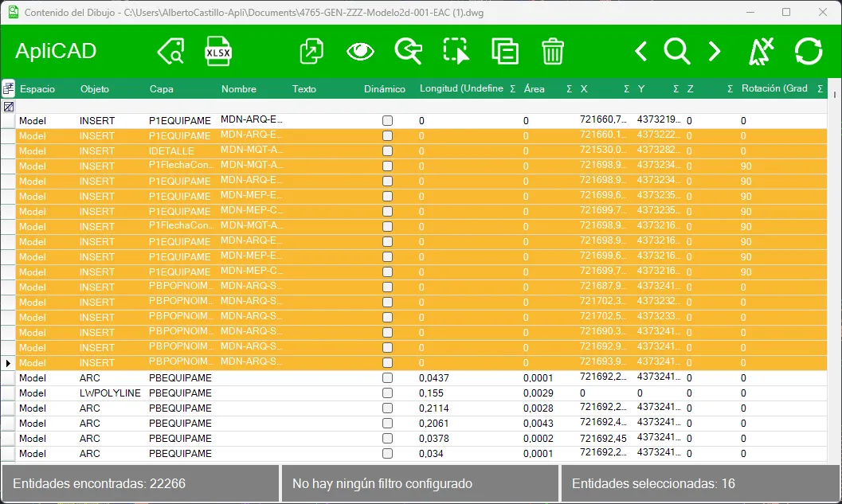Check Dinámico box for ARC length 0,0437
This screenshot has height=504, width=842.
(387, 378)
